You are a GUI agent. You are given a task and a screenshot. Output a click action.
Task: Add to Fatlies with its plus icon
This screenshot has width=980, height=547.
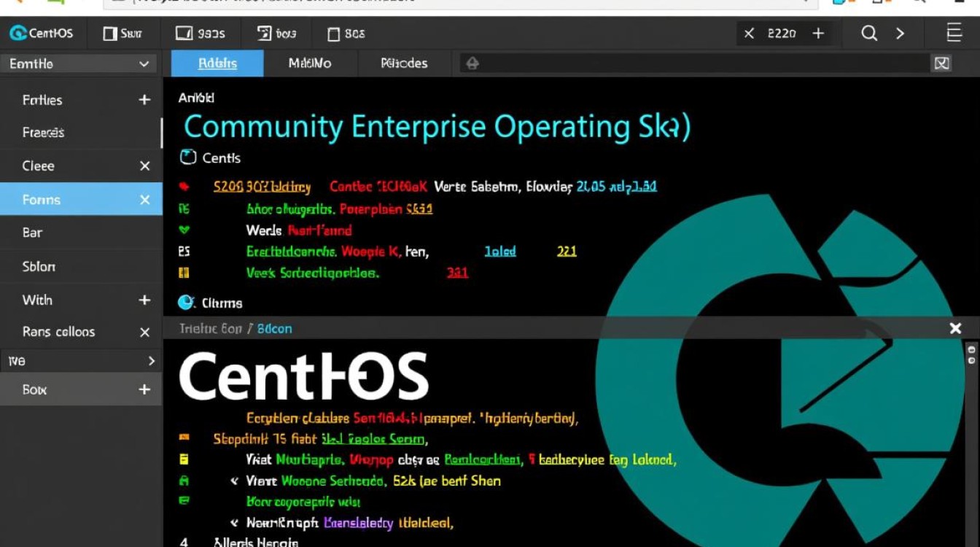coord(144,100)
